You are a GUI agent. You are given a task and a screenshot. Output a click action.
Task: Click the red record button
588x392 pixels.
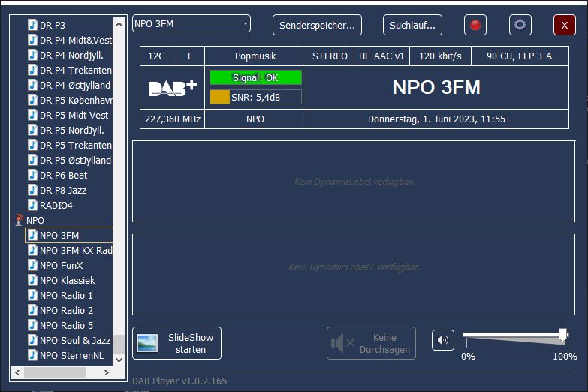point(475,25)
